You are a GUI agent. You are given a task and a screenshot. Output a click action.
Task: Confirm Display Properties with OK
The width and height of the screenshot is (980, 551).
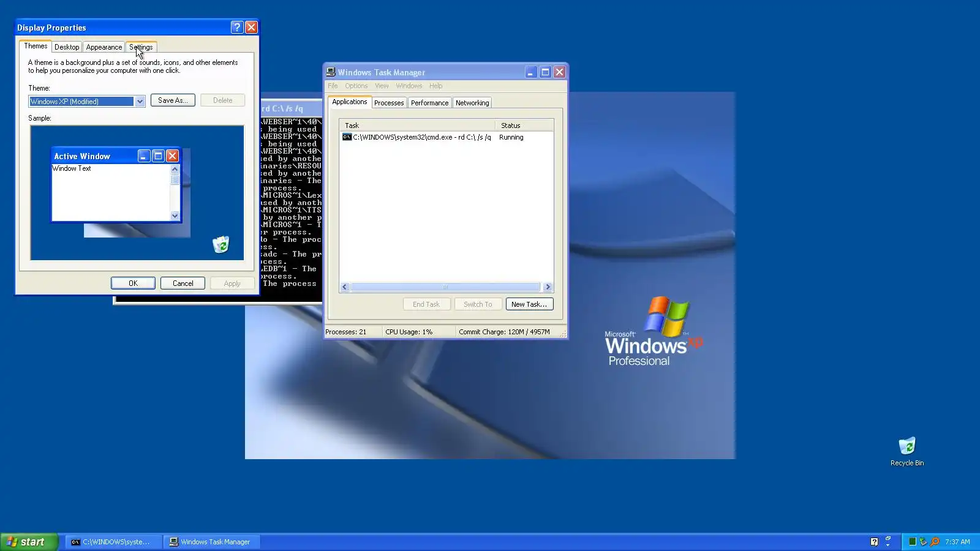(x=133, y=283)
